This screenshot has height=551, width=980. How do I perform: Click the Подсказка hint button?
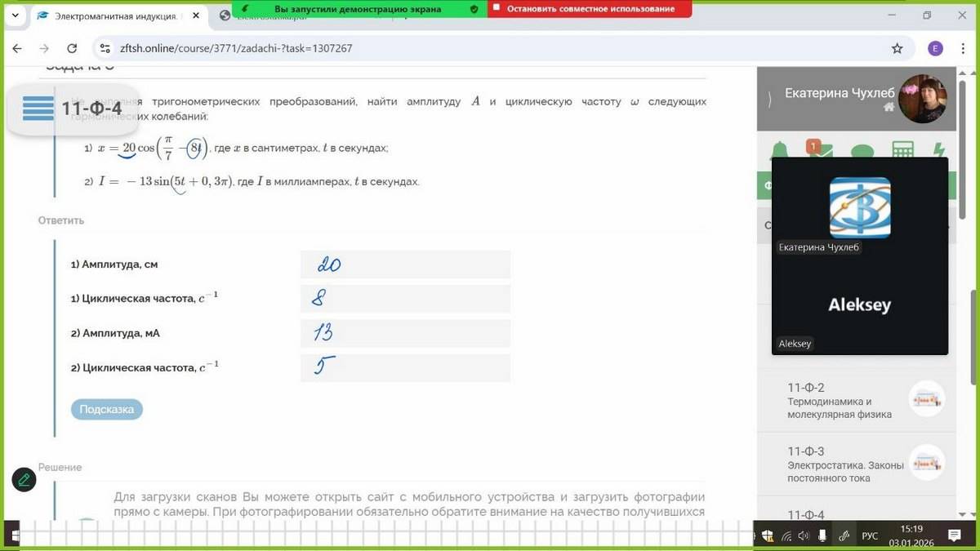click(x=107, y=409)
